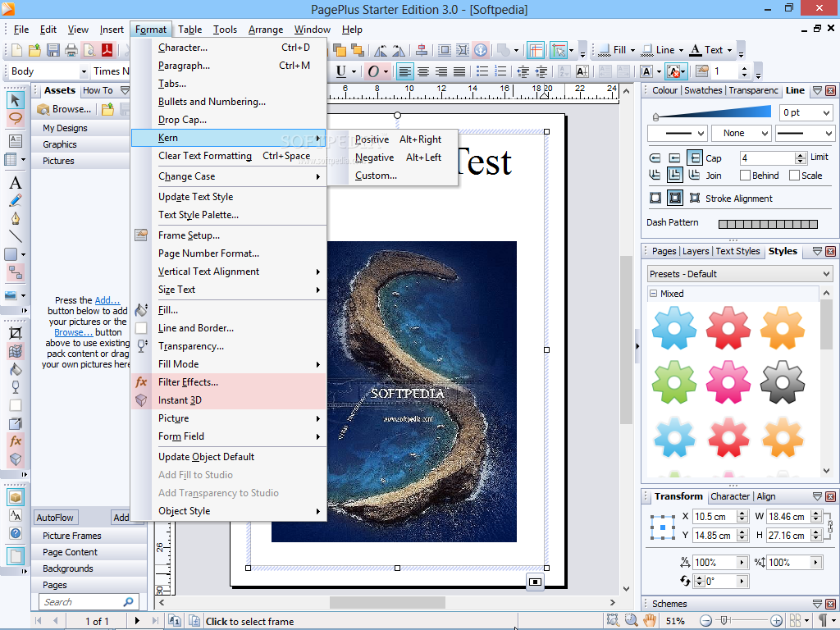Screen dimensions: 840x630
Task: Click the red gear style preset in the first row
Action: coord(728,328)
